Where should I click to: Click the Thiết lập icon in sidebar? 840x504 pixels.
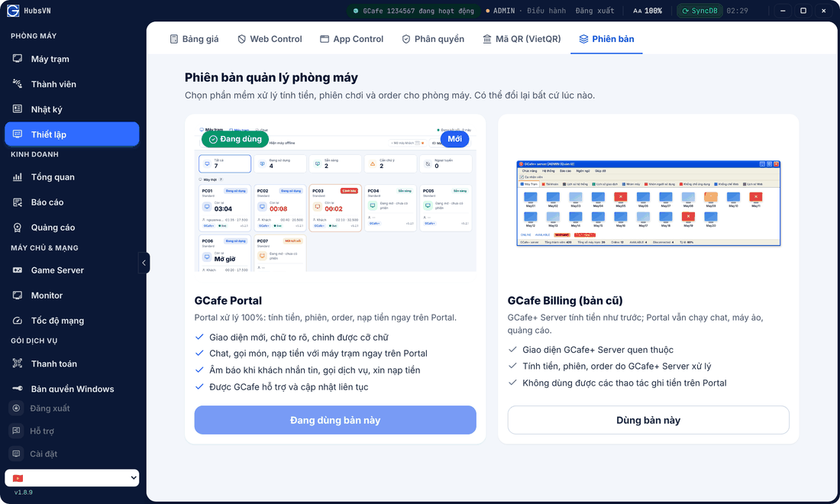coord(18,134)
